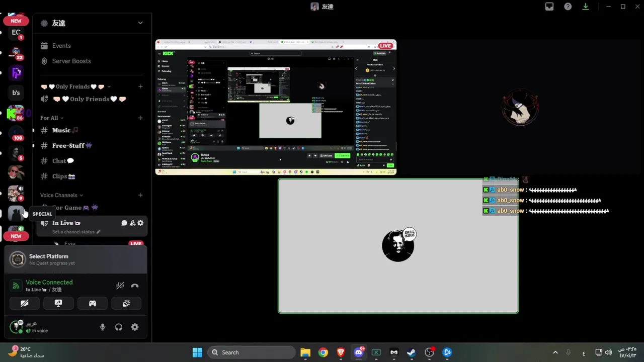Expand the 友達 server header dropdown
This screenshot has height=362, width=644.
(x=140, y=23)
